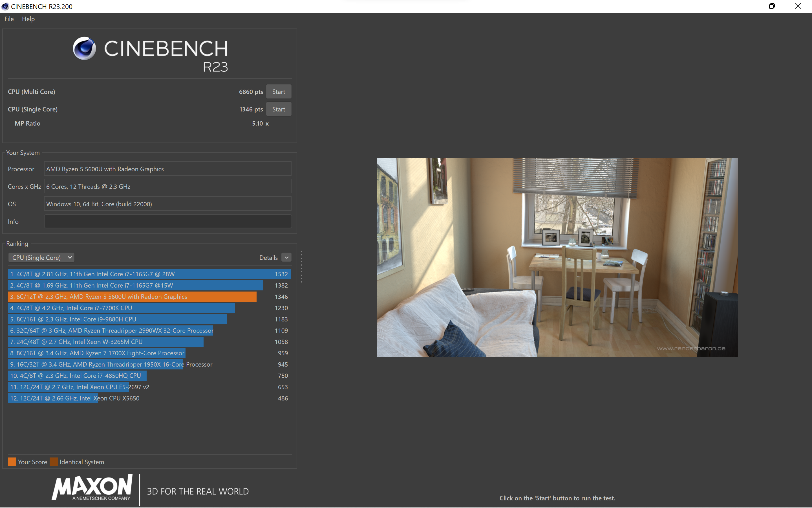Image resolution: width=812 pixels, height=508 pixels.
Task: Click the Cores x GHz field
Action: pyautogui.click(x=168, y=187)
